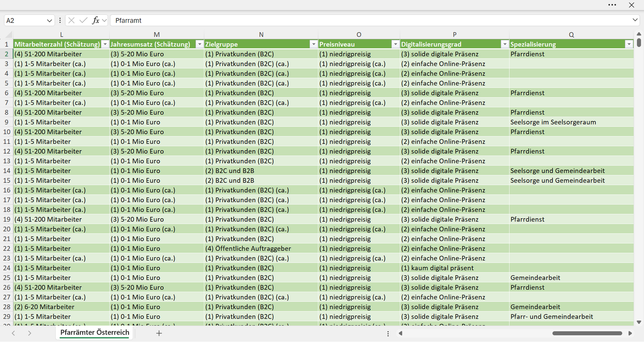
Task: Select cell Pfarr- und Gemeindearbeit
Action: (x=571, y=317)
